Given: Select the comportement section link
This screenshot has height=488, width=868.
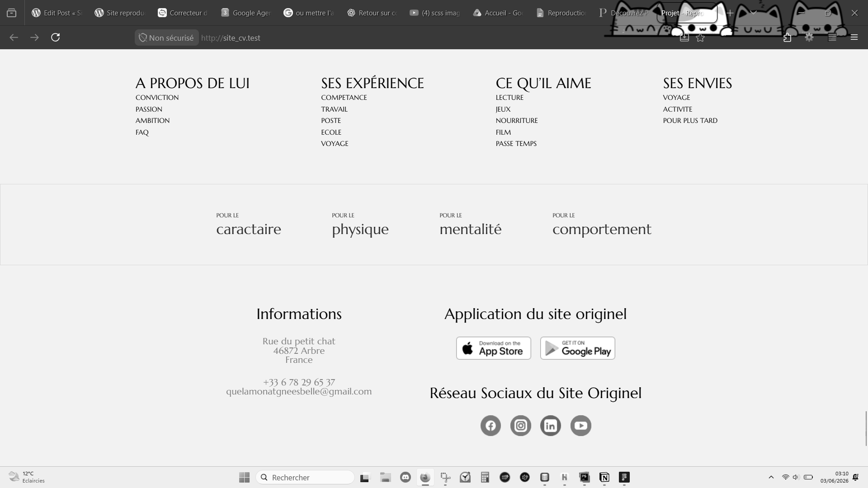Looking at the screenshot, I should pos(602,225).
